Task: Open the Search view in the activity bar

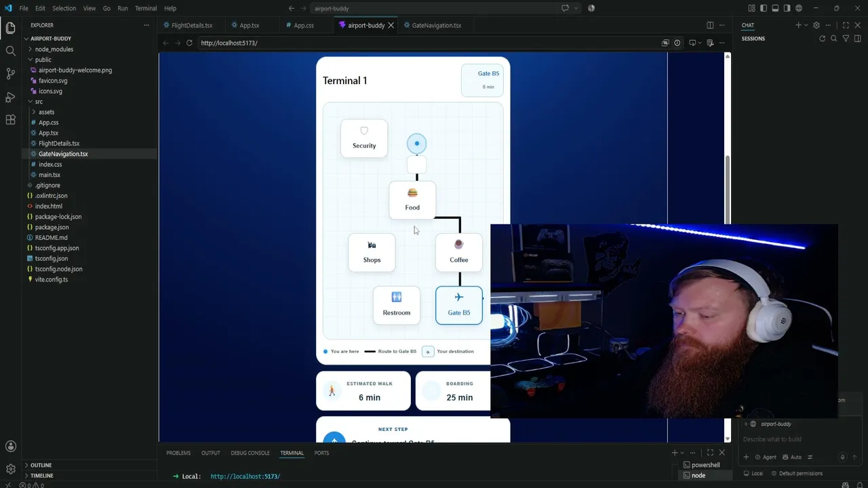Action: pos(10,51)
